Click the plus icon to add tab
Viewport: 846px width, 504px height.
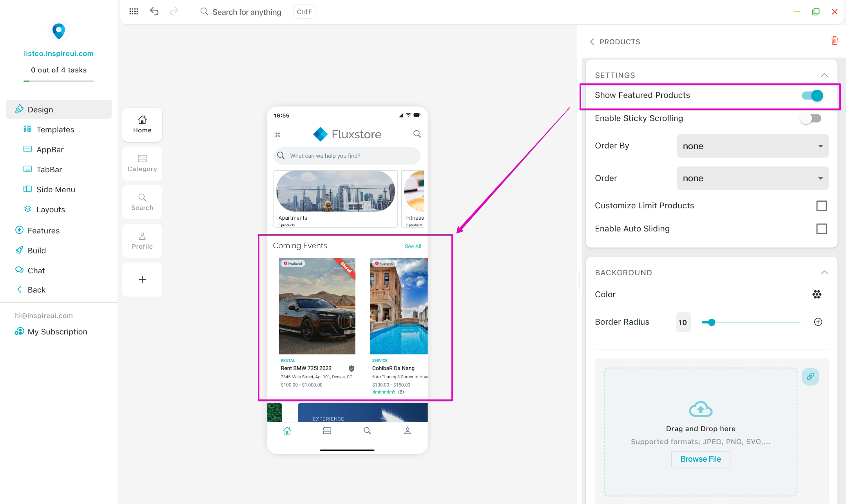coord(142,279)
